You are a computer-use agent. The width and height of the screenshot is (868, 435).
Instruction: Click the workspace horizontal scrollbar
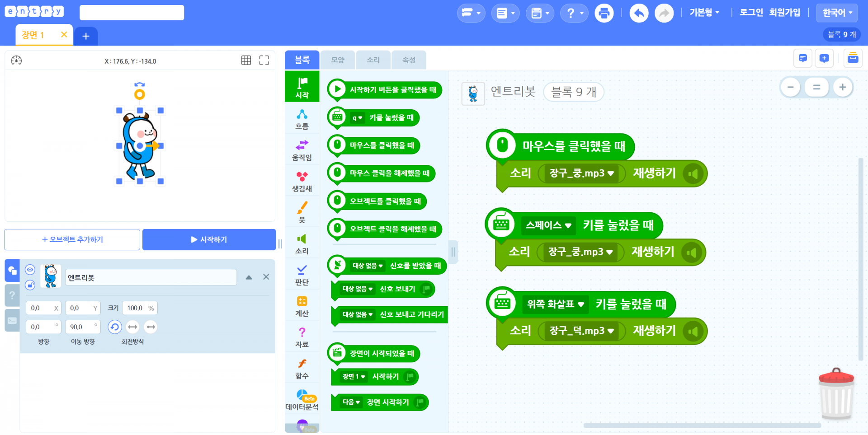pos(702,426)
